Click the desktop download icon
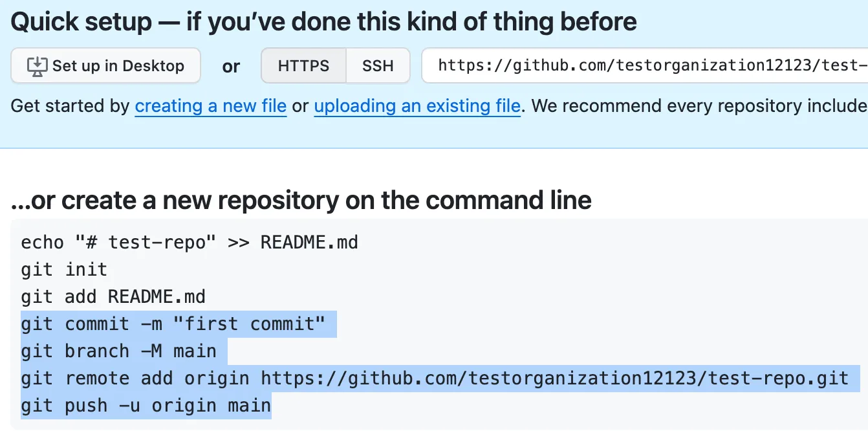The image size is (868, 431). coord(38,66)
